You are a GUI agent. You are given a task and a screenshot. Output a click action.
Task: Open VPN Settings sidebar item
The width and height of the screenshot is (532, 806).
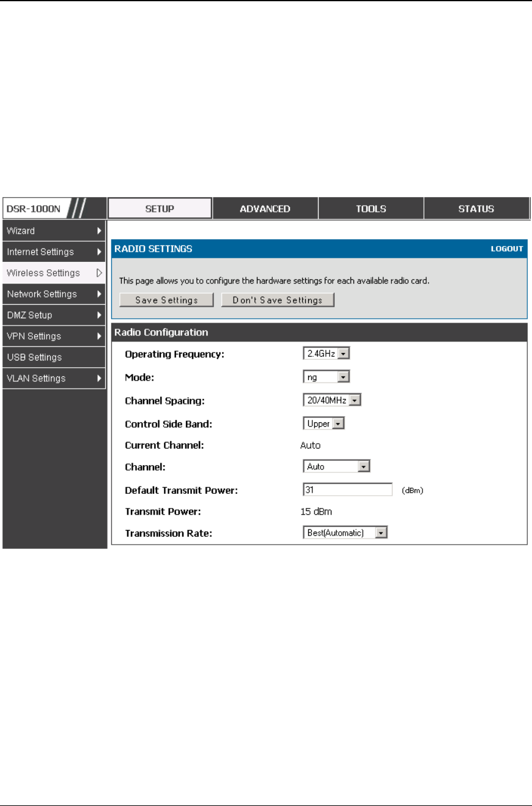[54, 336]
